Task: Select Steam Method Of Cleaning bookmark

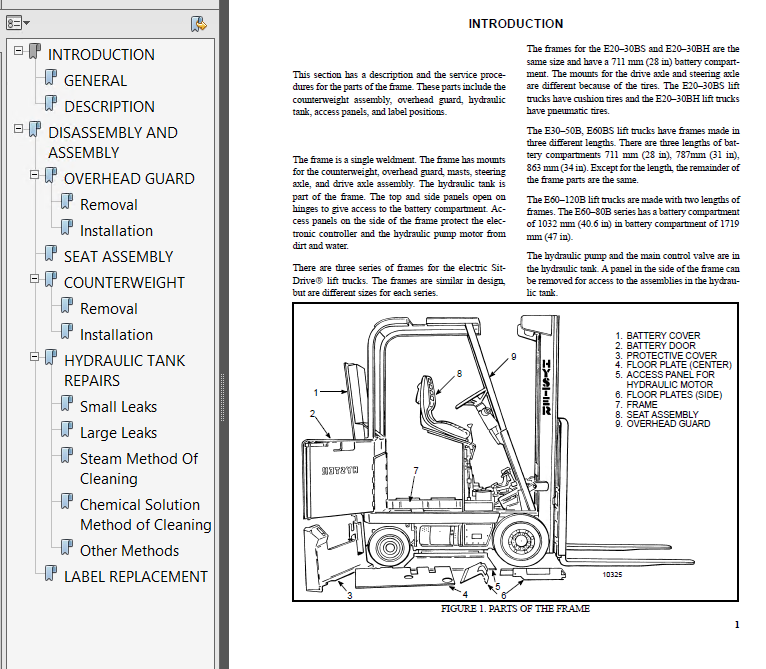Action: click(139, 469)
